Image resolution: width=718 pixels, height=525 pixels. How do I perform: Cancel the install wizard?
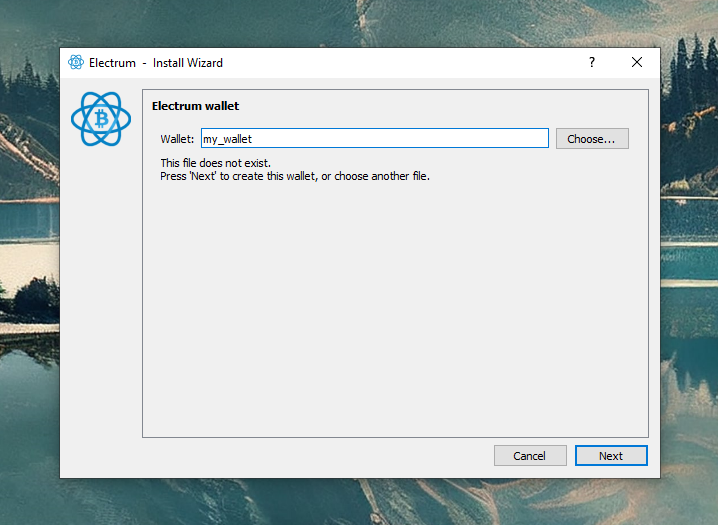point(530,456)
